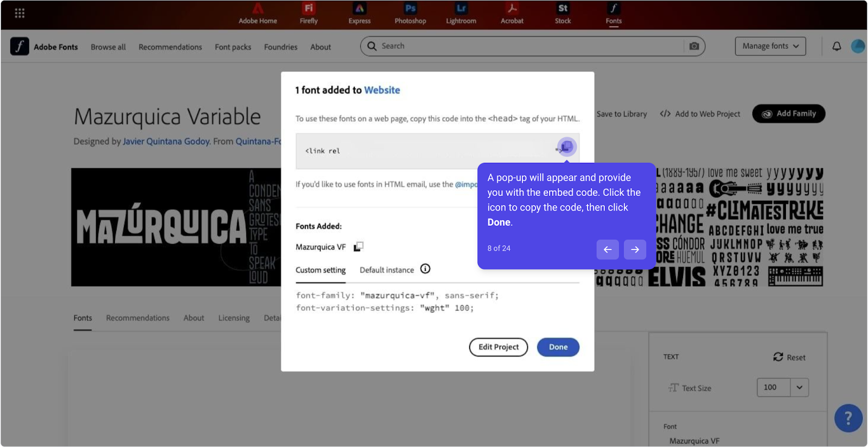The image size is (868, 447).
Task: Open the blue help question mark button
Action: coord(848,418)
